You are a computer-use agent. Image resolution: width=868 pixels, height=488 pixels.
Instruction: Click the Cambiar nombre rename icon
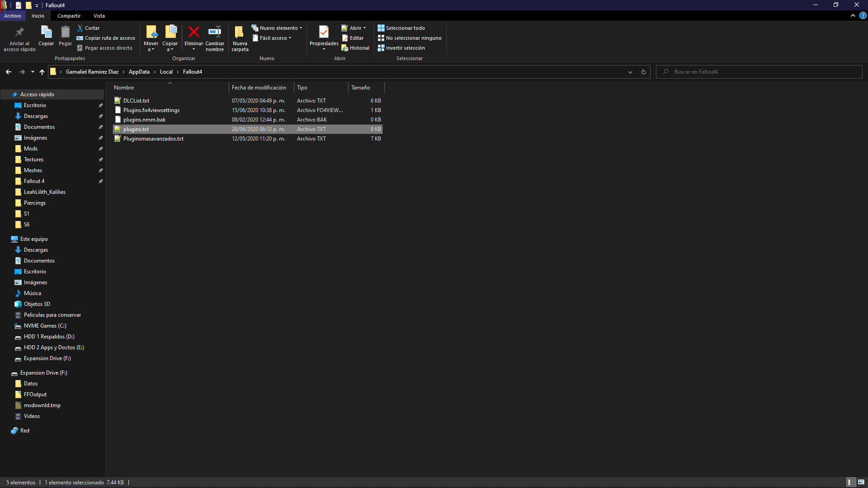point(215,32)
